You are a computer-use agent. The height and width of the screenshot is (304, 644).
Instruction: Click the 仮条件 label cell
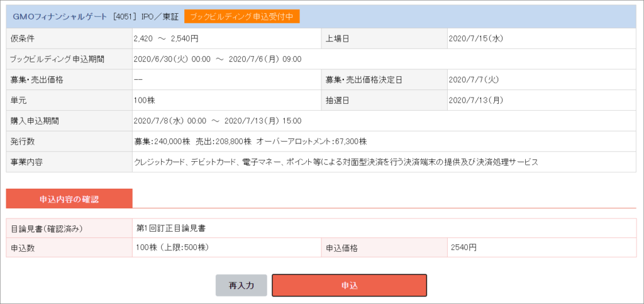69,38
